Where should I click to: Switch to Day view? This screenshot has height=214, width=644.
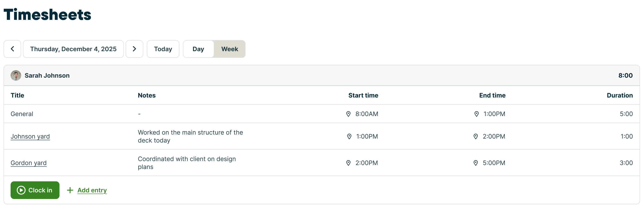coord(198,49)
